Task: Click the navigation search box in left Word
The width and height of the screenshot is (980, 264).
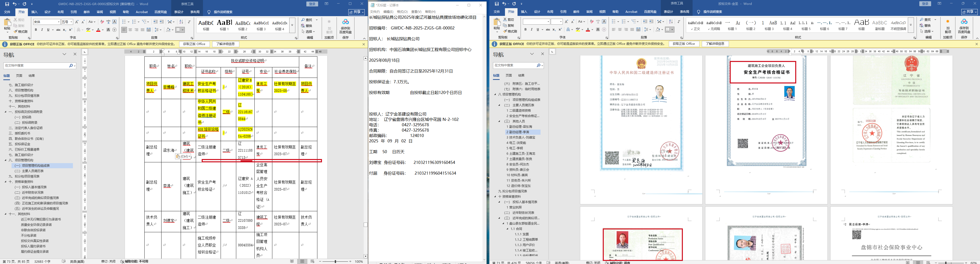Action: tap(40, 66)
